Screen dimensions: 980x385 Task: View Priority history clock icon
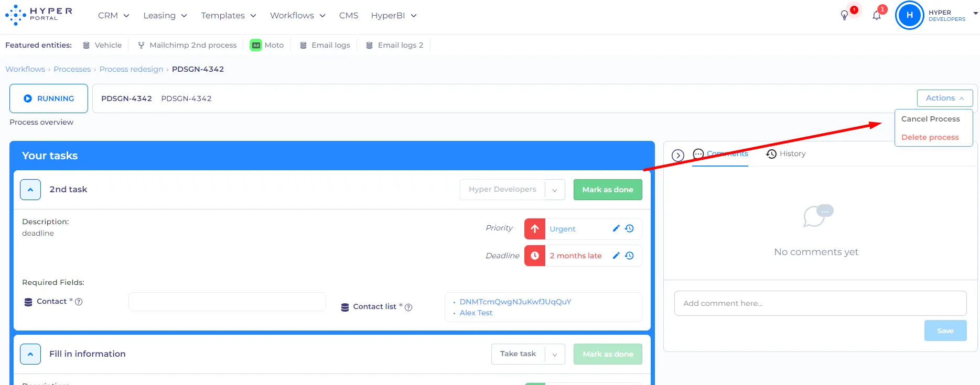point(630,228)
